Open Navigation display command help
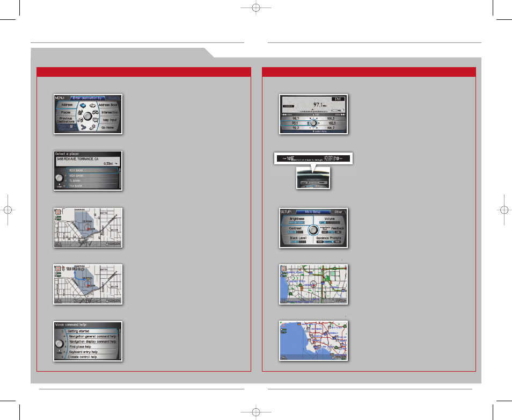Viewport: 512px width, 420px height. pyautogui.click(x=93, y=342)
